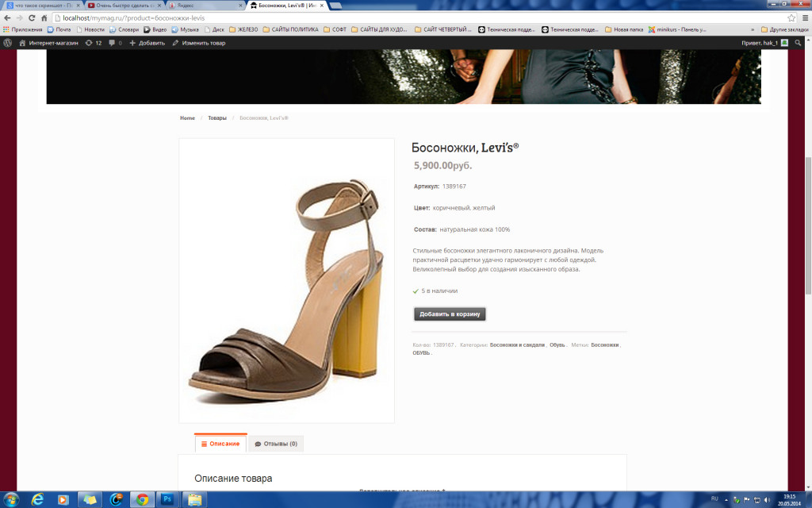Open the Интернет-магазин site menu
The image size is (812, 508).
(48, 43)
